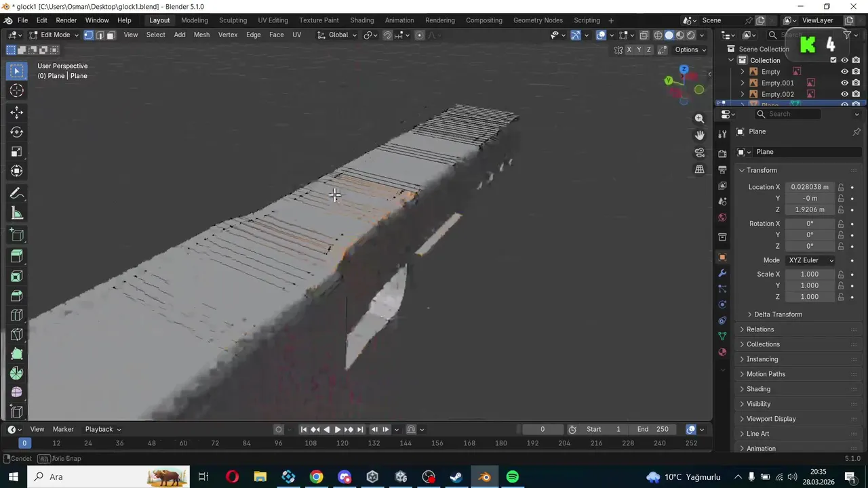Switch between perspective and orthographic view
868x488 pixels.
699,169
